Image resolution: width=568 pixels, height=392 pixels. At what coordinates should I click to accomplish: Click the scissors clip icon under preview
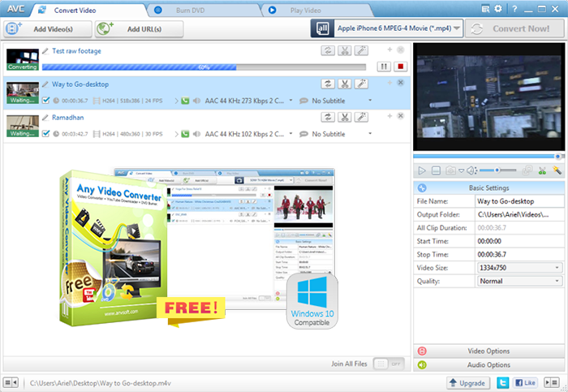(x=542, y=170)
